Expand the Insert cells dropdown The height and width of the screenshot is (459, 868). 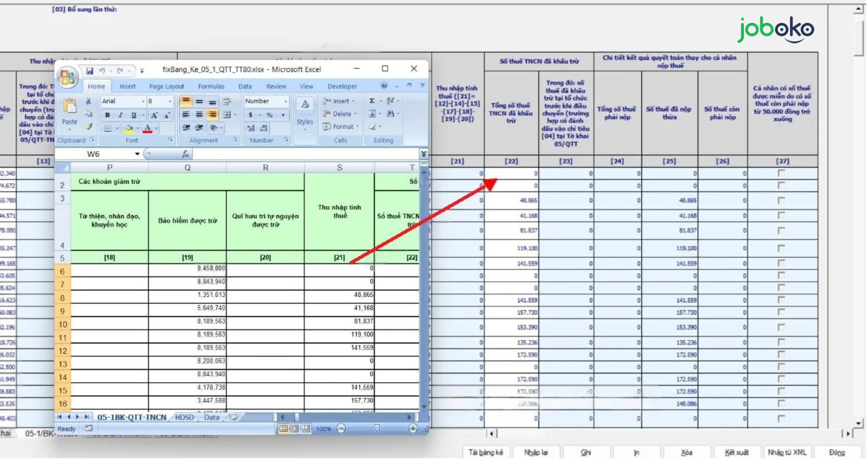353,101
